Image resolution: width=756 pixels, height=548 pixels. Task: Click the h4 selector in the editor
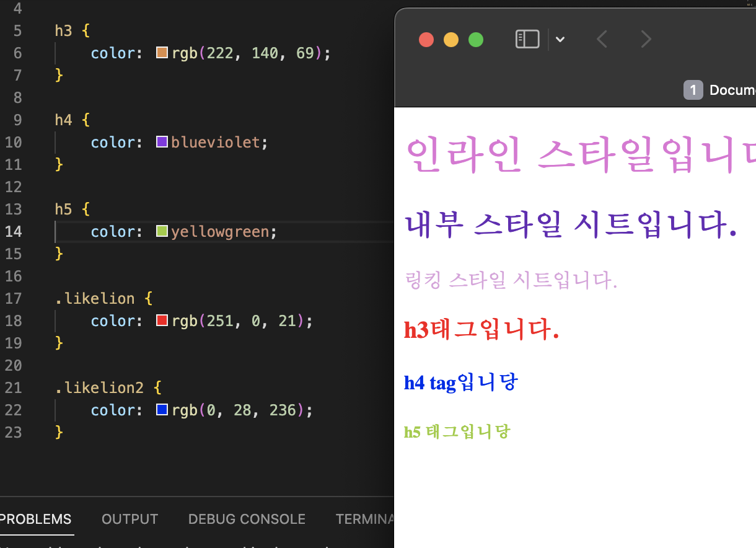(64, 120)
